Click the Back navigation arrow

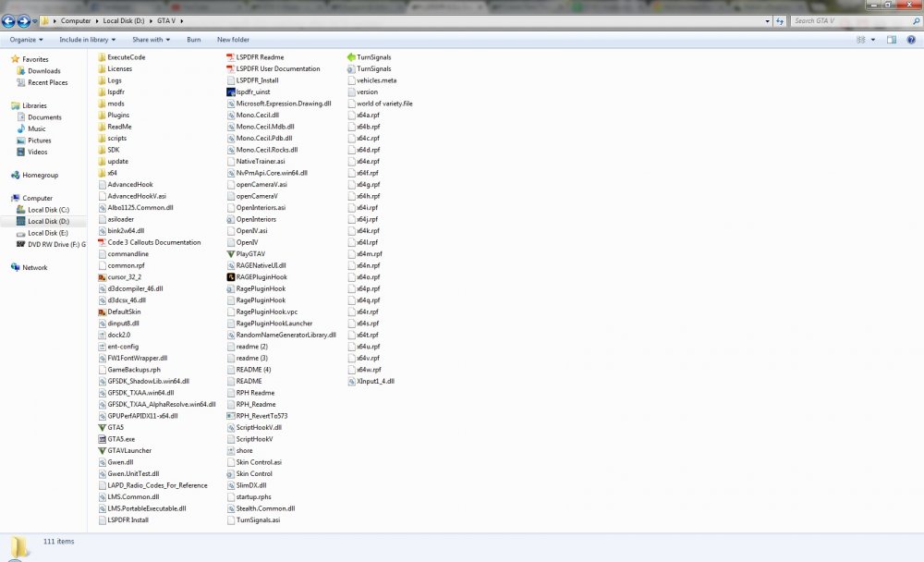pos(8,21)
